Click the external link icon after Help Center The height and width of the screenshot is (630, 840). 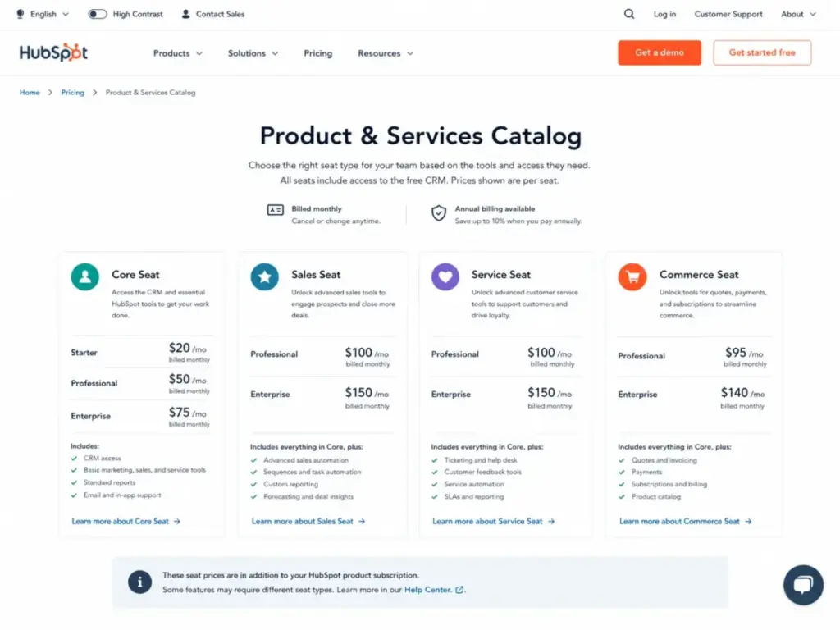tap(459, 590)
